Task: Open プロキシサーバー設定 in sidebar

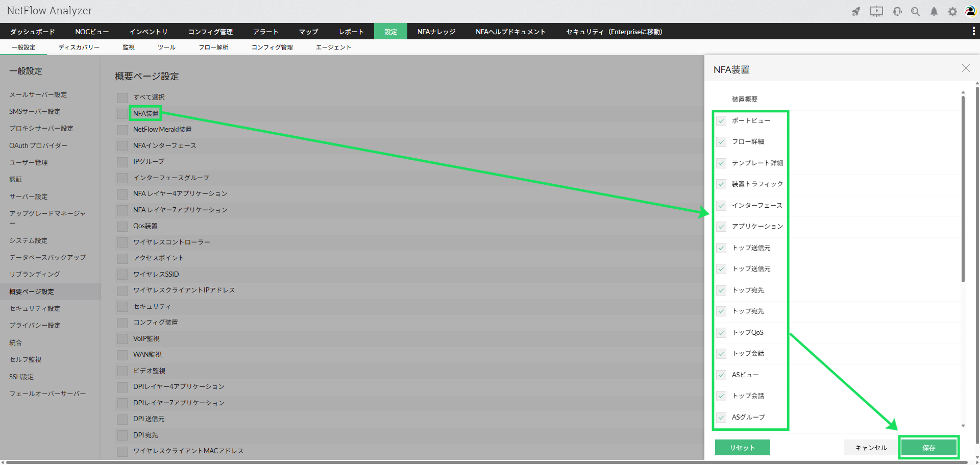Action: point(41,129)
